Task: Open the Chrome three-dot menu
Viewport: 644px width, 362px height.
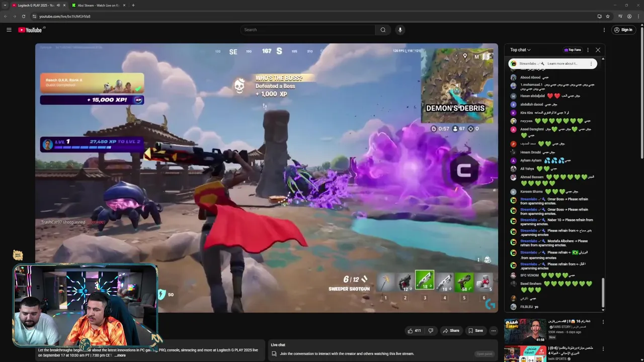Action: pos(638,16)
